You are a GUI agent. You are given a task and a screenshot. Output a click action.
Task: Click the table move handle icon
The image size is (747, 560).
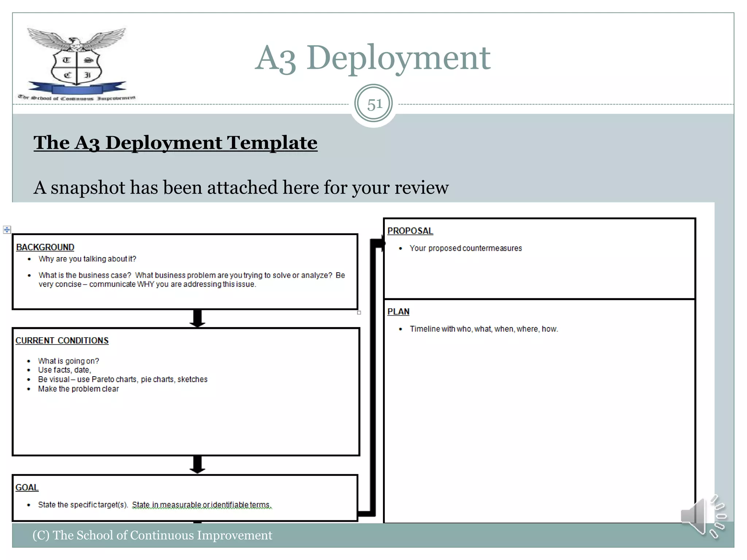point(7,230)
